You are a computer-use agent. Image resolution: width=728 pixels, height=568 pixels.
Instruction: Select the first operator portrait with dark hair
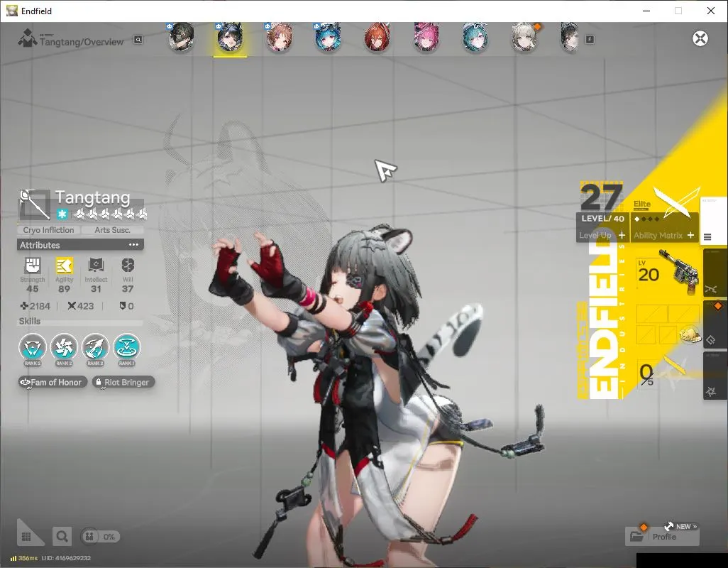(x=181, y=38)
